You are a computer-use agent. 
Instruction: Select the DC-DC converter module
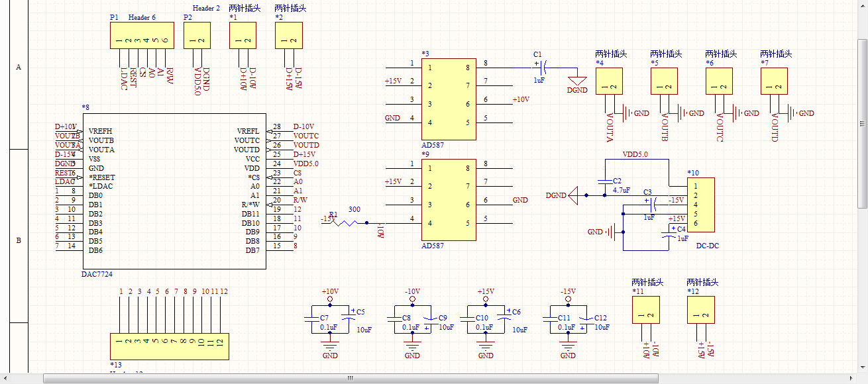701,205
